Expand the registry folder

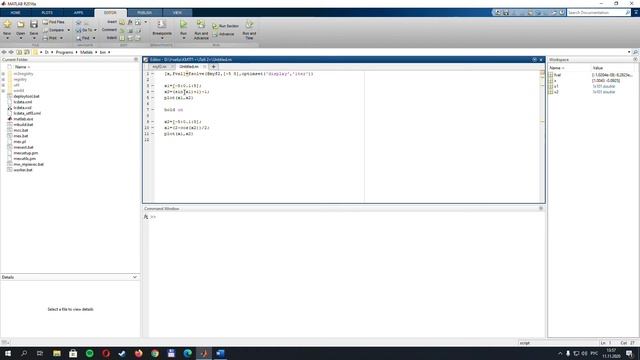(x=4, y=80)
